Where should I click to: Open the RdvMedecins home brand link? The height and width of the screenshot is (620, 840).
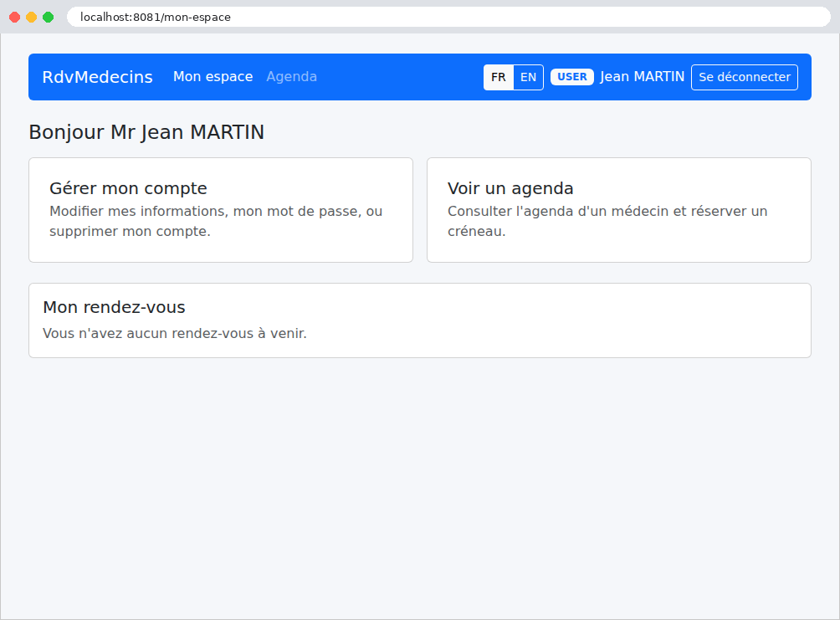click(98, 77)
